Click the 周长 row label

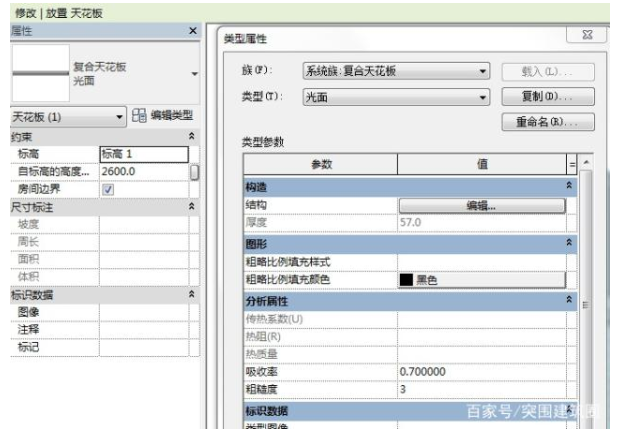tap(28, 242)
